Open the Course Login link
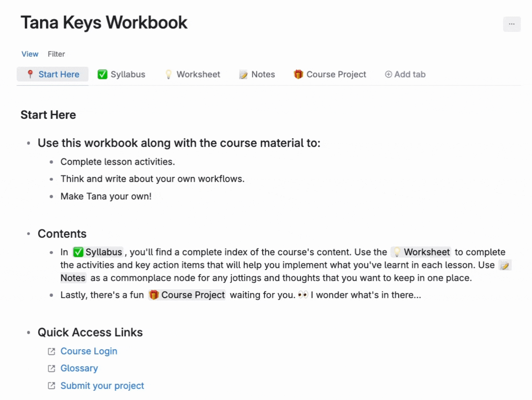 (x=89, y=351)
